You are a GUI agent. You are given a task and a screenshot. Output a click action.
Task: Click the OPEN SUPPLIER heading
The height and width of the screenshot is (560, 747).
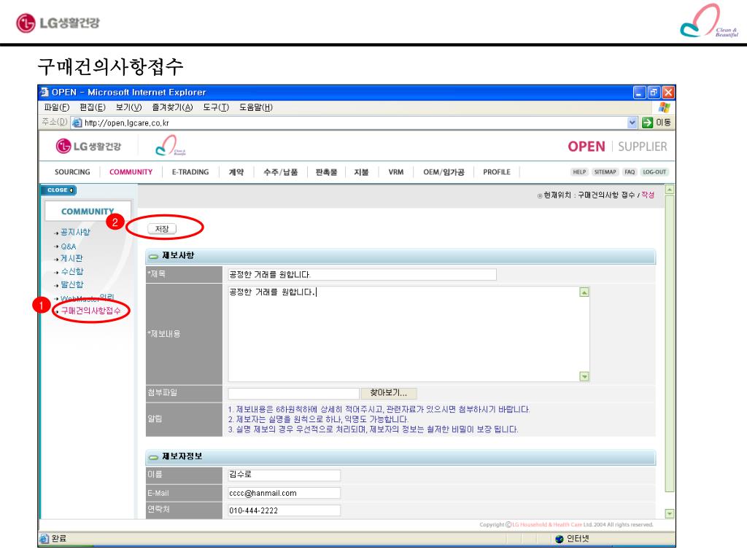[x=617, y=146]
